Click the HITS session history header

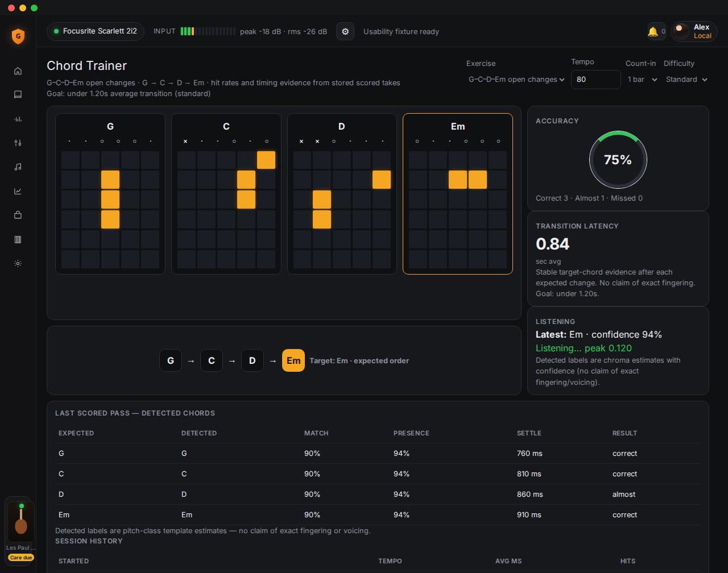tap(628, 561)
